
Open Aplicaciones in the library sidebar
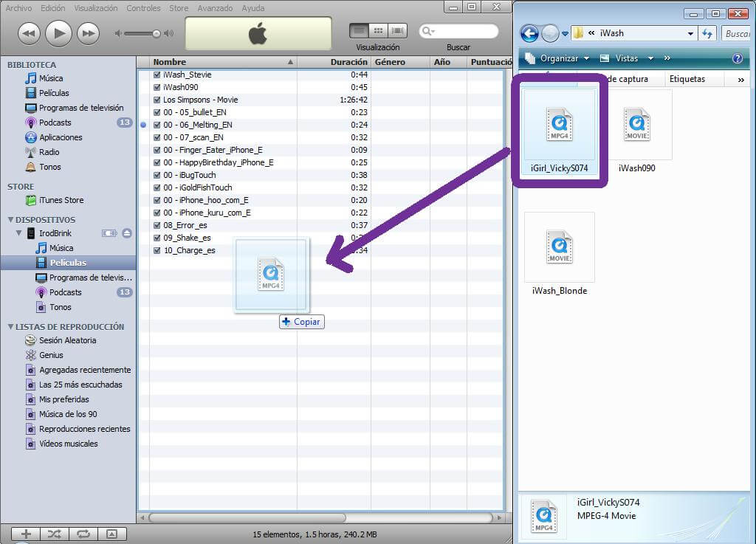61,137
